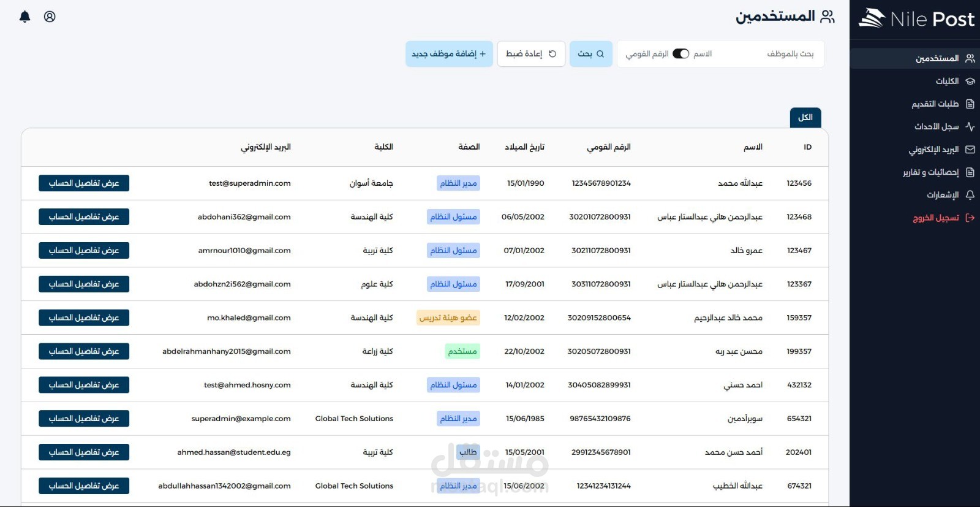Click the reset arrow icon in إعادة ضبط
This screenshot has height=507, width=980.
[552, 54]
